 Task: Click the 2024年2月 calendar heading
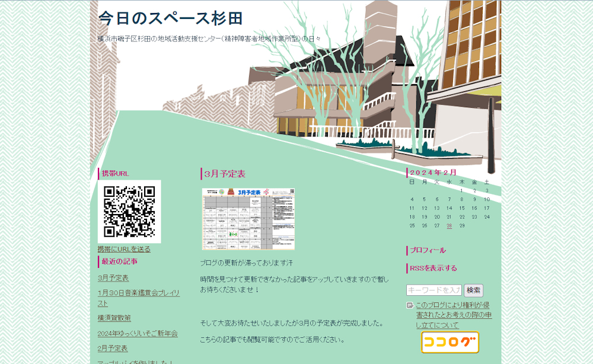[x=433, y=173]
